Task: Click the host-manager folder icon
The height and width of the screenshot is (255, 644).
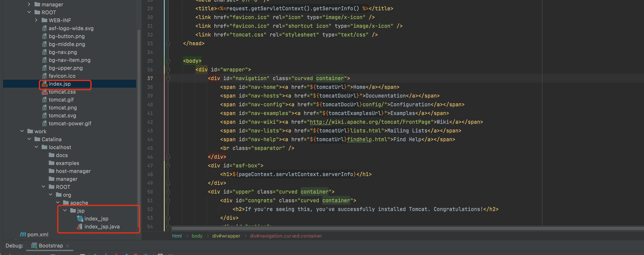Action: pos(52,171)
